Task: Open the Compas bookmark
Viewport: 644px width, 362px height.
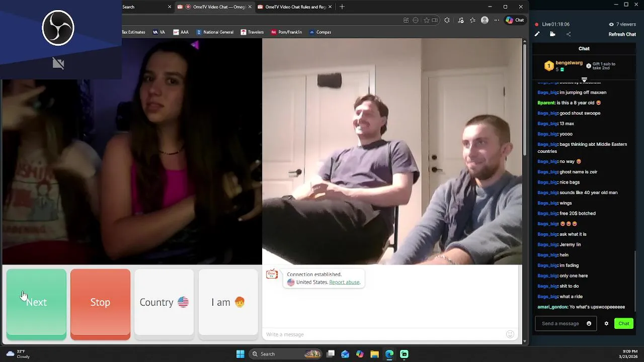Action: tap(320, 32)
